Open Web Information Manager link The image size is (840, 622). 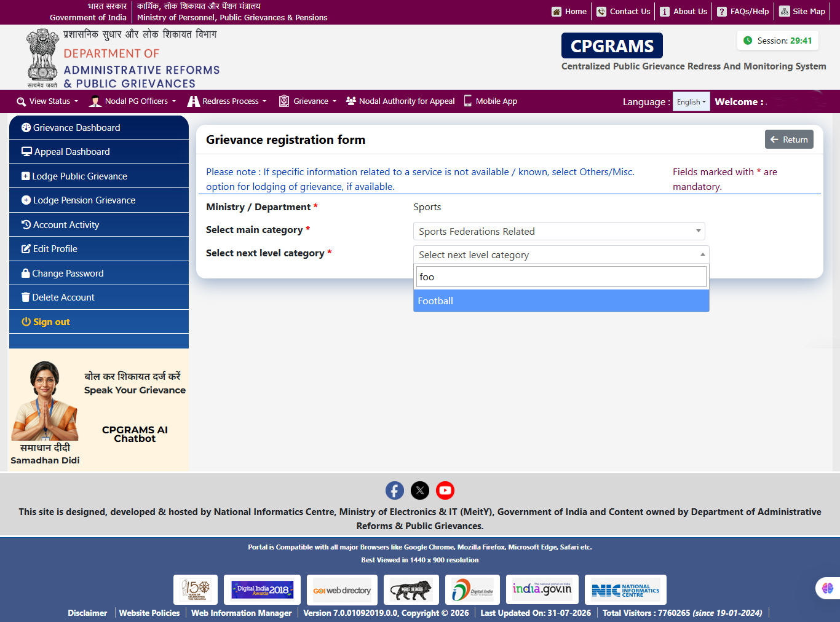241,613
